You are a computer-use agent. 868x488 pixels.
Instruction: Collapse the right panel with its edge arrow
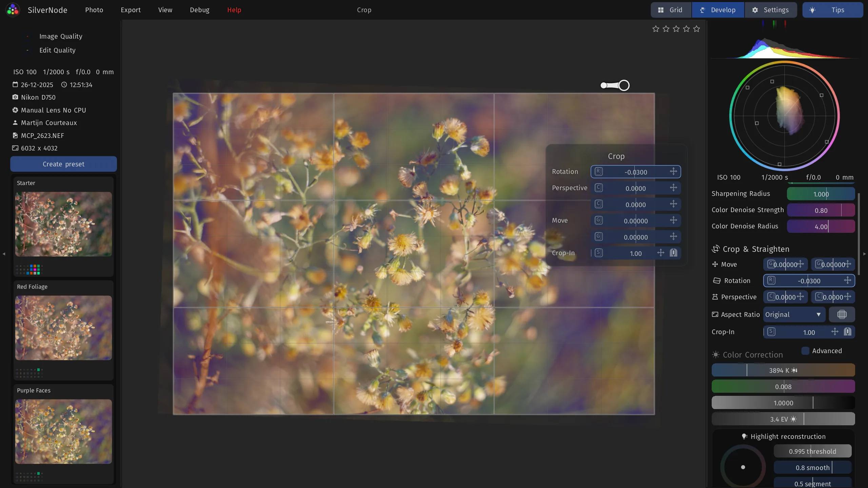(x=864, y=253)
